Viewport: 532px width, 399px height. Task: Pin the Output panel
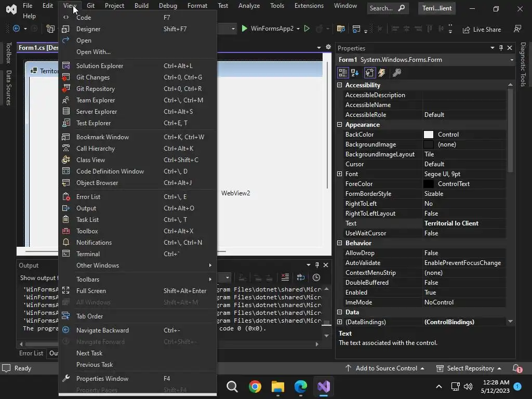[317, 265]
